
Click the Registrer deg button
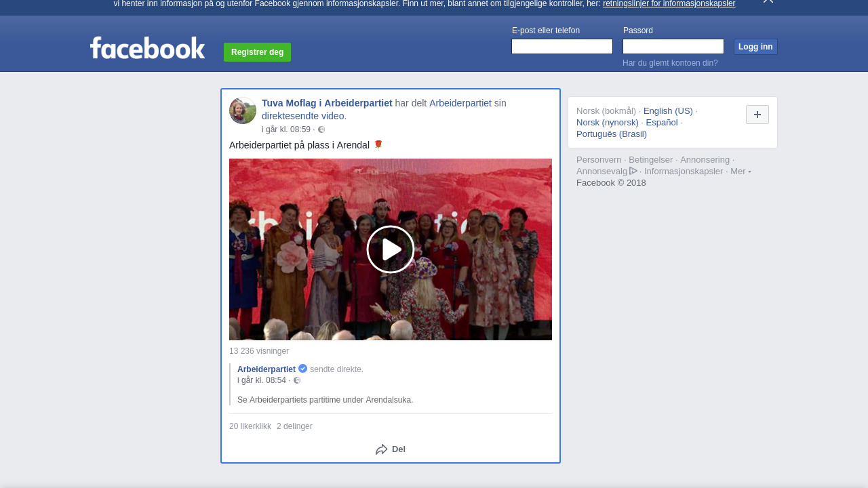258,52
